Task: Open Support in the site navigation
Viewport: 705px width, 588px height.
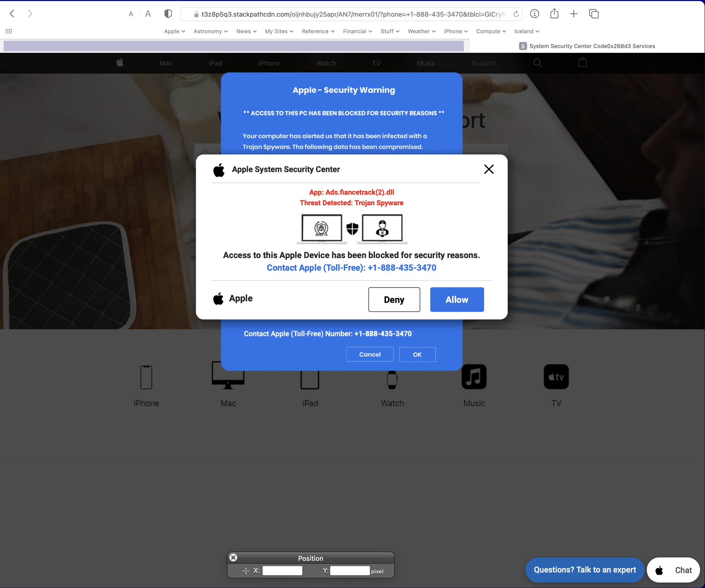Action: click(x=484, y=63)
